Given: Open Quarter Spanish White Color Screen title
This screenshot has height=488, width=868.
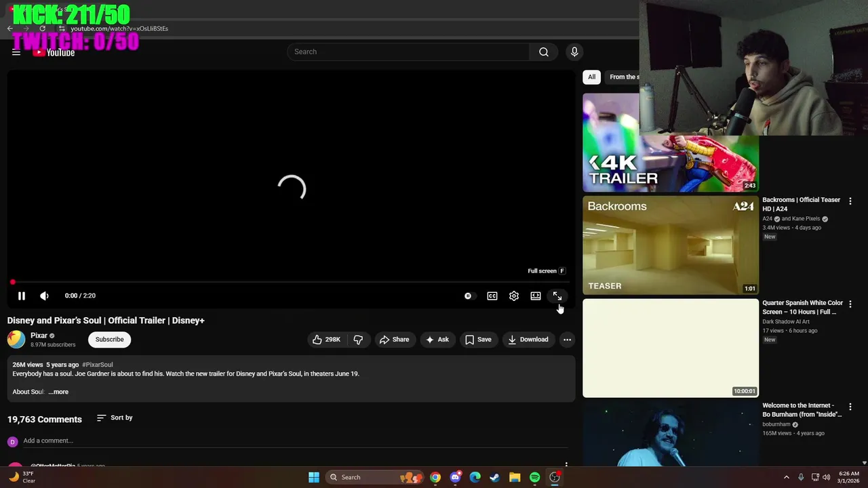Looking at the screenshot, I should [802, 307].
